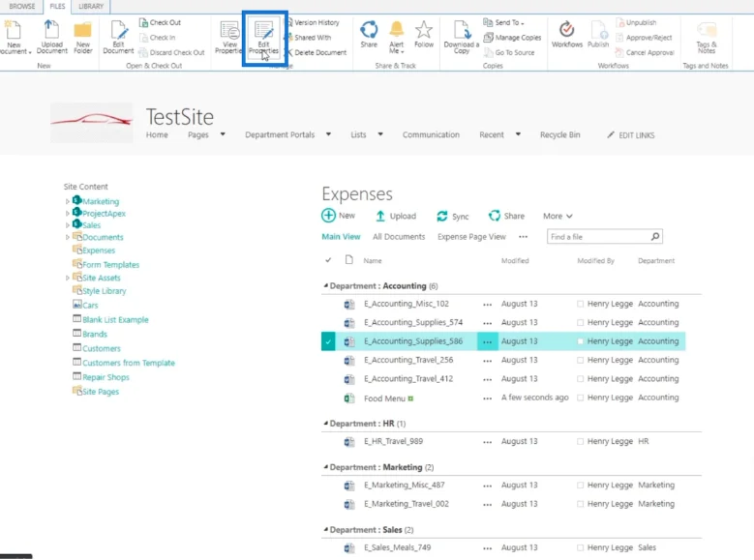
Task: Open View Properties in the ribbon
Action: tap(229, 37)
